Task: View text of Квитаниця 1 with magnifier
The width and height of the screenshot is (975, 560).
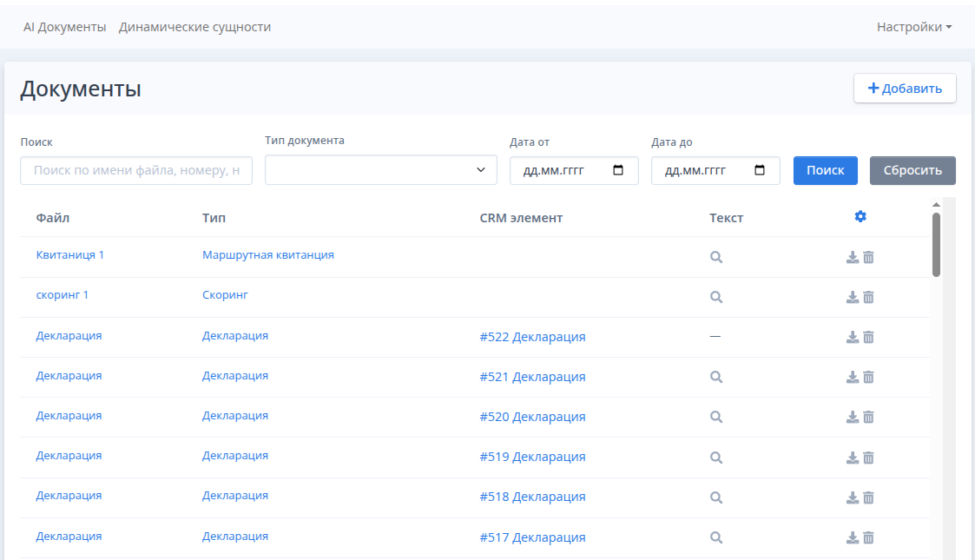Action: tap(716, 257)
